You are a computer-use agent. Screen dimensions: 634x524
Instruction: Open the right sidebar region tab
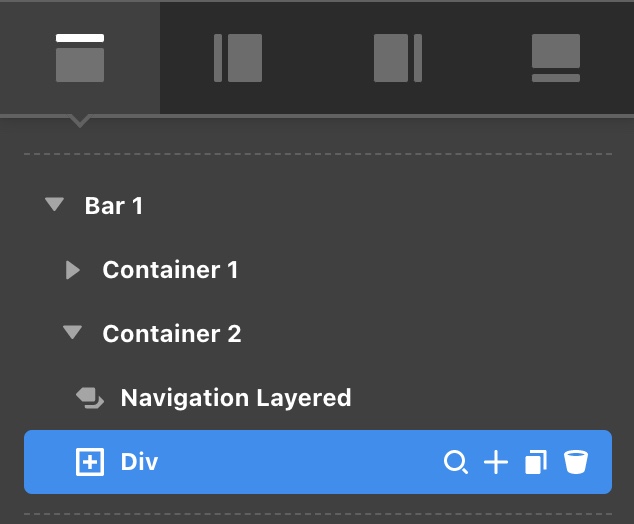tap(397, 57)
